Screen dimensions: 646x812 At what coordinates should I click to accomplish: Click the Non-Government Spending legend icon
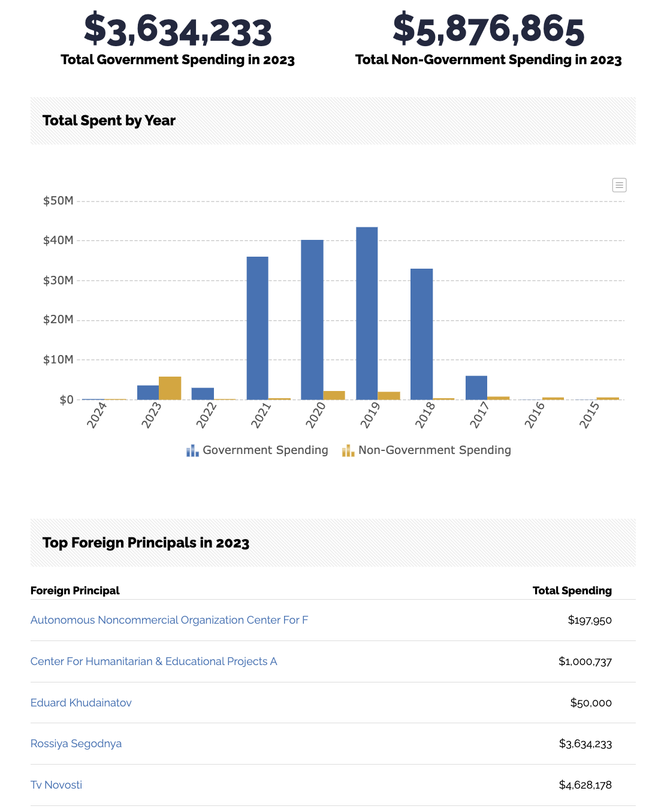pos(348,450)
